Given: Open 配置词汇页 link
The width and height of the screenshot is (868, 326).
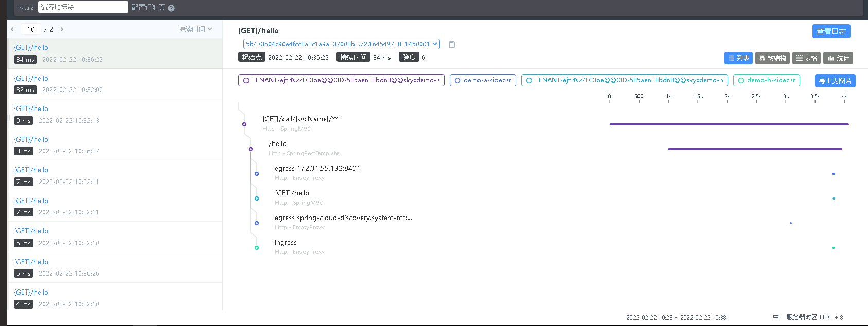Looking at the screenshot, I should [x=148, y=7].
